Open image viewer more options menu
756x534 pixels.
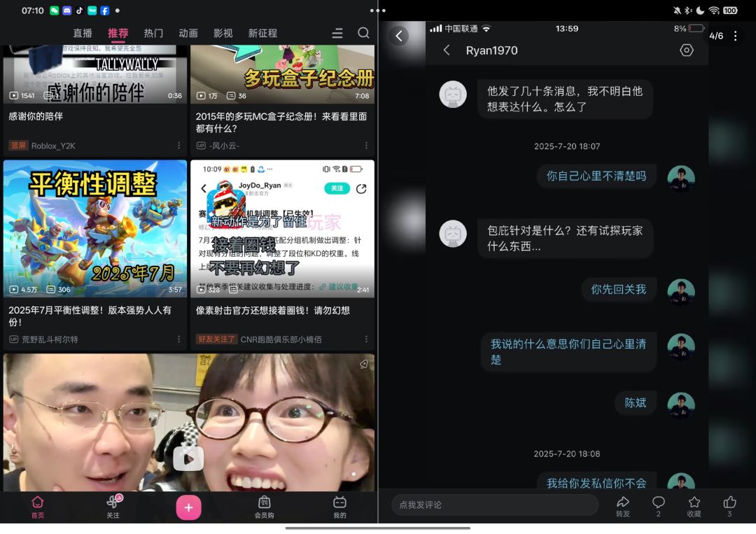(x=735, y=36)
